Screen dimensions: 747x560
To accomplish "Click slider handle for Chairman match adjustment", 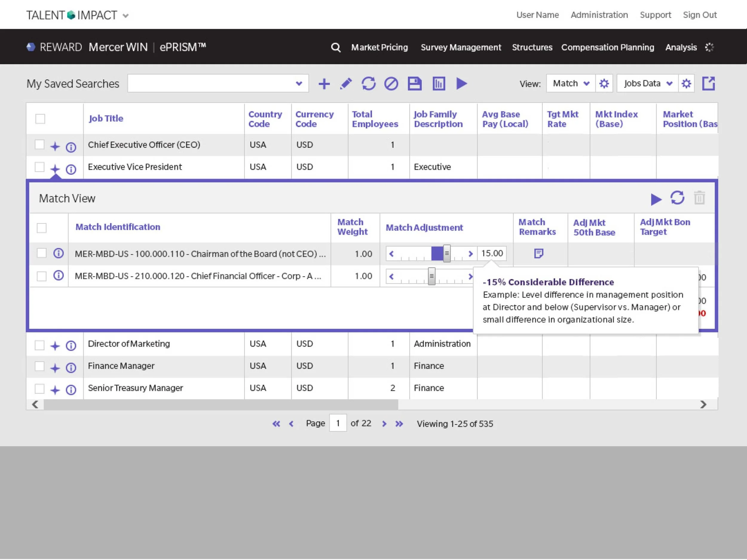I will pos(446,253).
